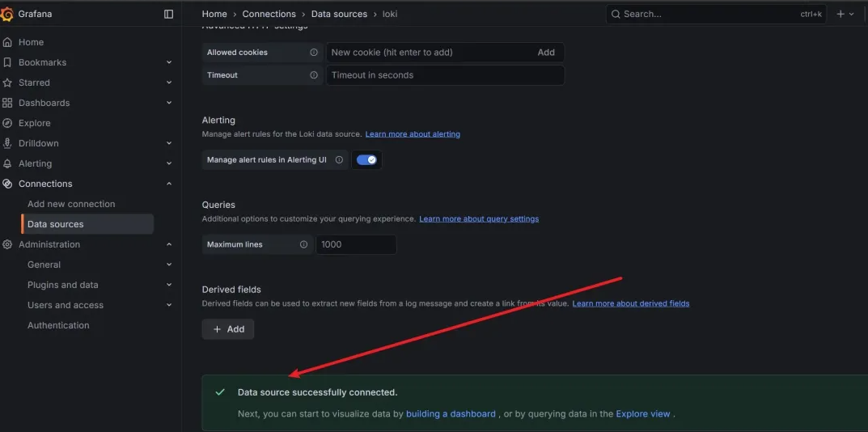Collapse the Administration section chevron

(x=169, y=244)
